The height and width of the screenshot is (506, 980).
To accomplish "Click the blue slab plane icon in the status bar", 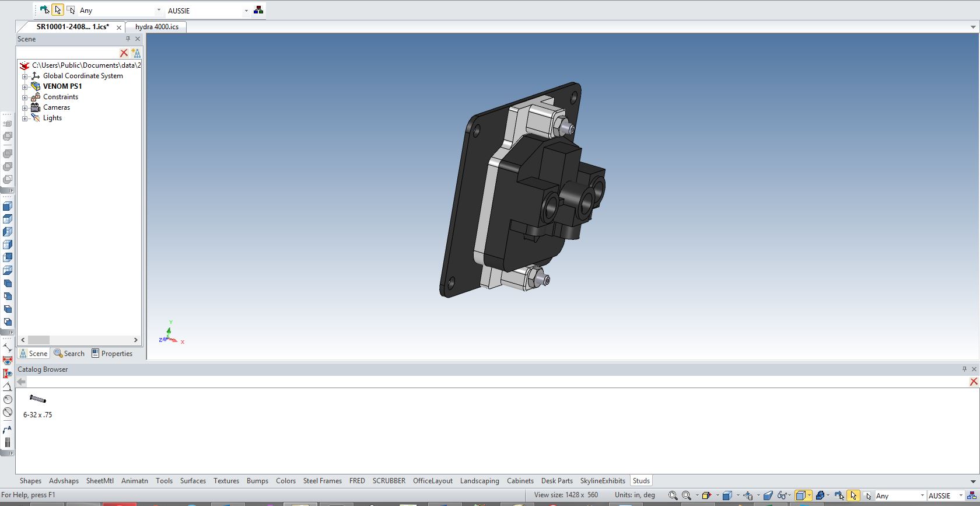I will pos(768,495).
